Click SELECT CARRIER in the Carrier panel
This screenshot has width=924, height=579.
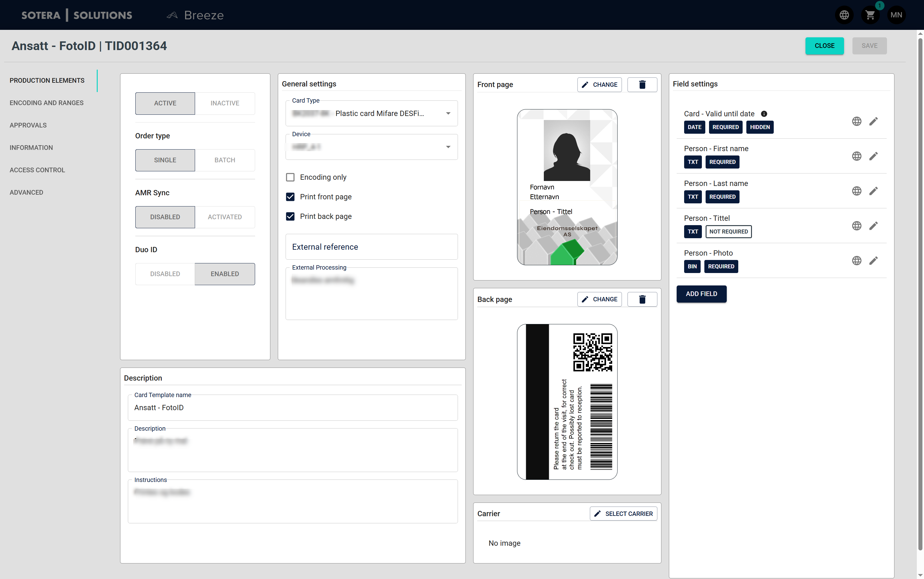(623, 513)
